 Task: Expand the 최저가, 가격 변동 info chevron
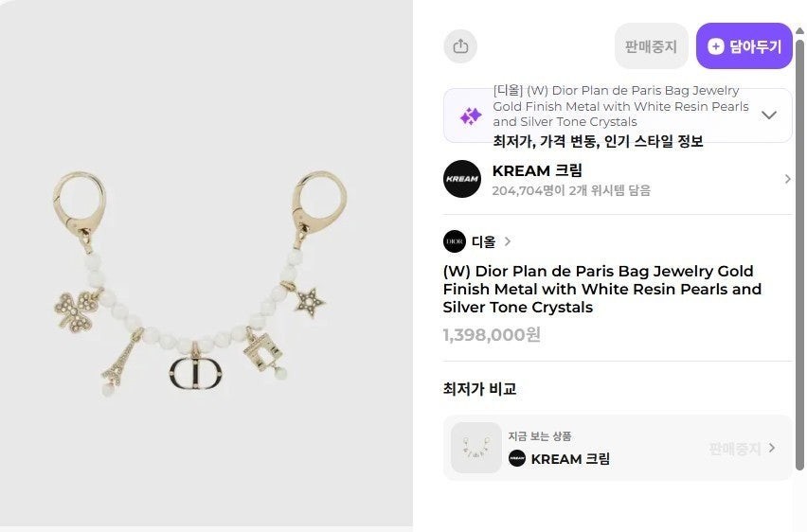(x=769, y=115)
